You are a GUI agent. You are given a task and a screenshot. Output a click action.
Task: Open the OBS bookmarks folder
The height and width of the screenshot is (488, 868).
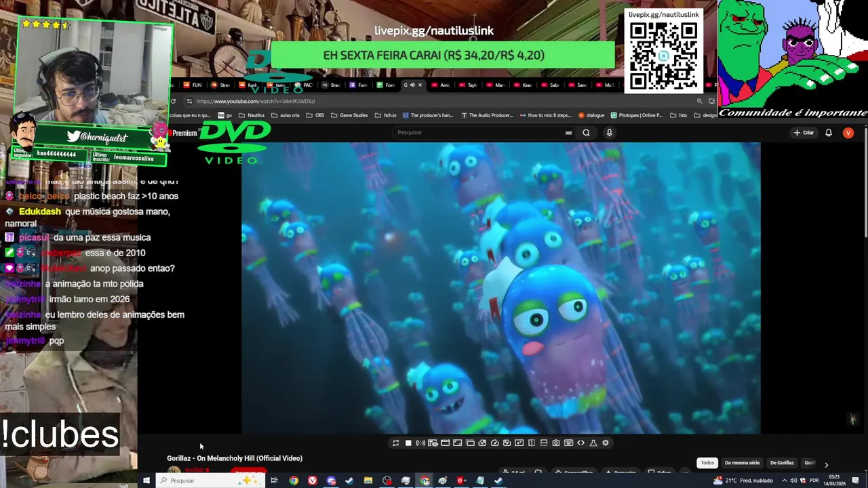pyautogui.click(x=315, y=115)
